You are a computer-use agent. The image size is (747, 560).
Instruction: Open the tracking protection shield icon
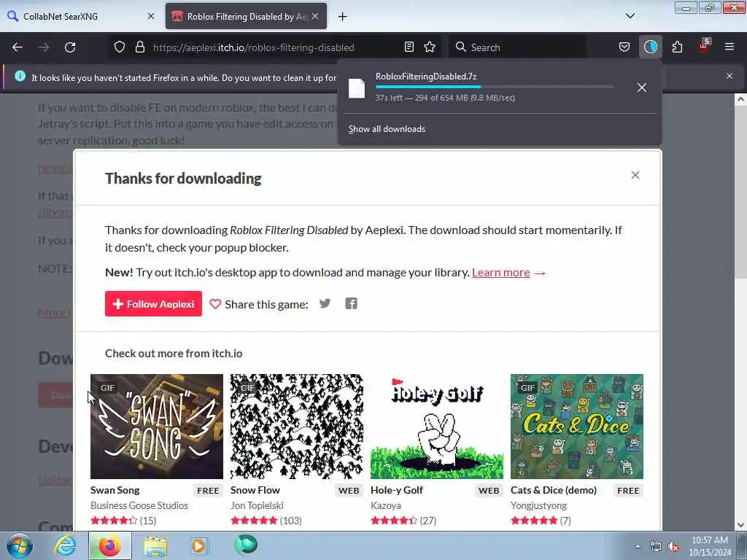[120, 47]
